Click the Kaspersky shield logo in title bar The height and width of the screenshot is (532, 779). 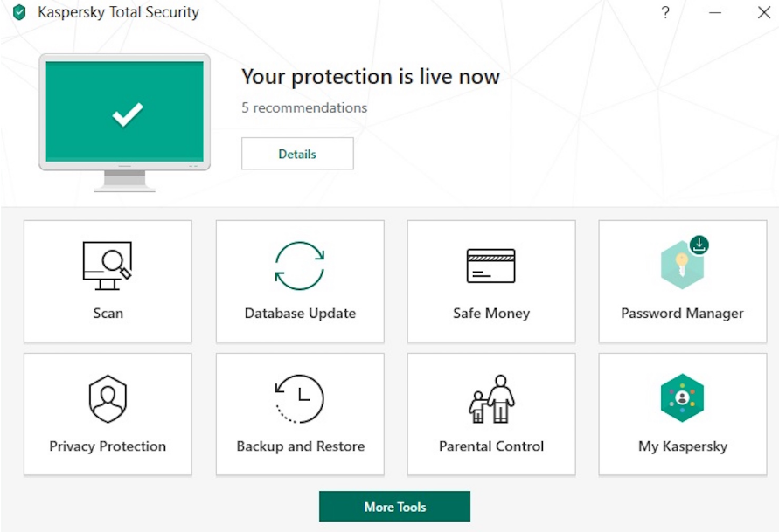[x=19, y=12]
